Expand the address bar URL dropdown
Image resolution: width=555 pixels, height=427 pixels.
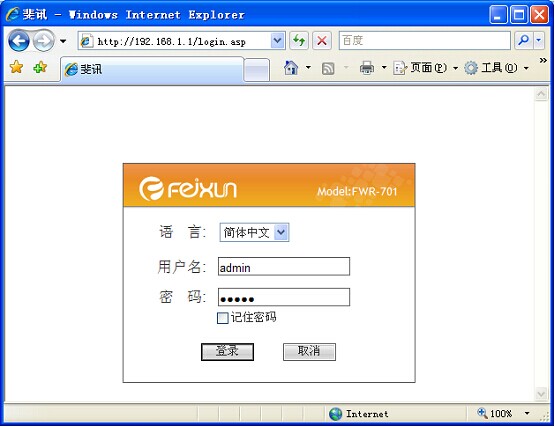pos(278,41)
